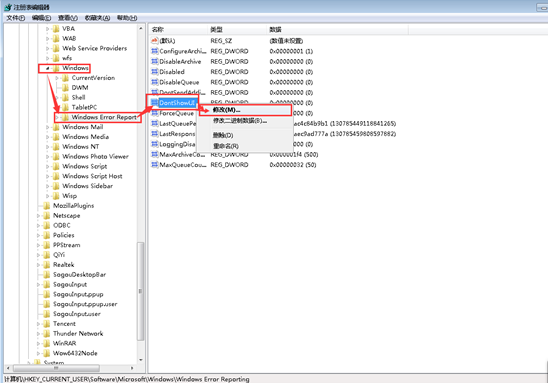548x383 pixels.
Task: Select the DontShowUI value name
Action: tap(177, 103)
